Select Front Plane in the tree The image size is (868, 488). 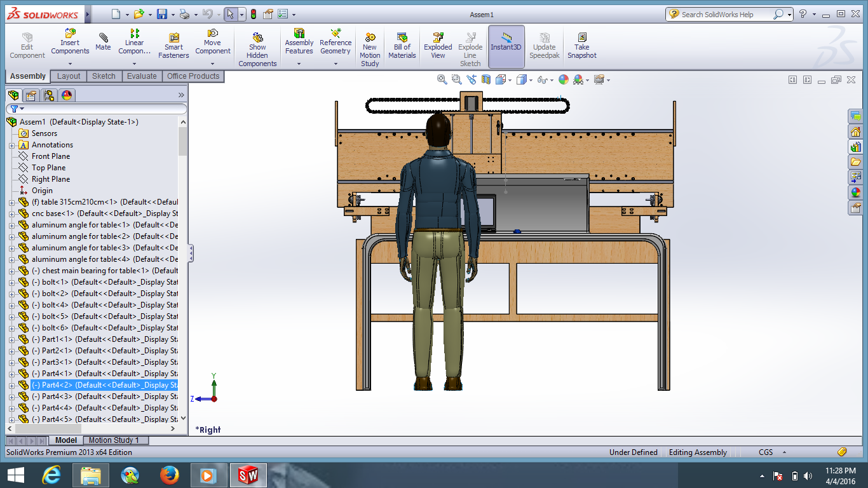(51, 156)
